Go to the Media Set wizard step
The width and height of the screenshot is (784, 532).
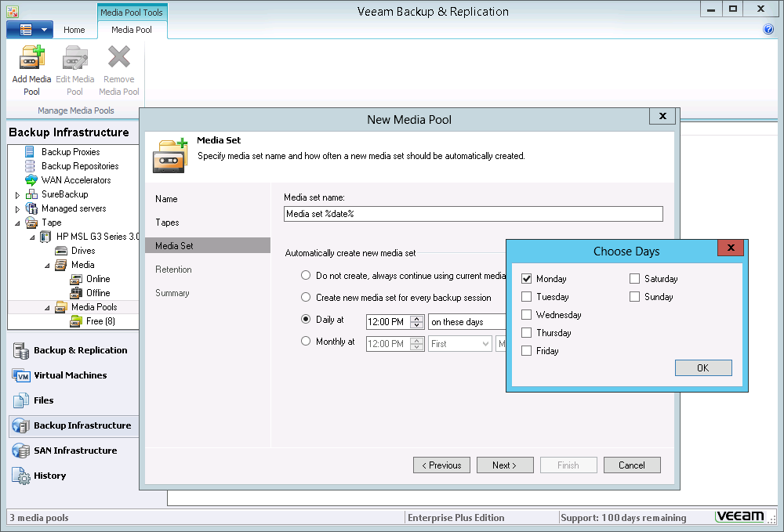pyautogui.click(x=208, y=246)
